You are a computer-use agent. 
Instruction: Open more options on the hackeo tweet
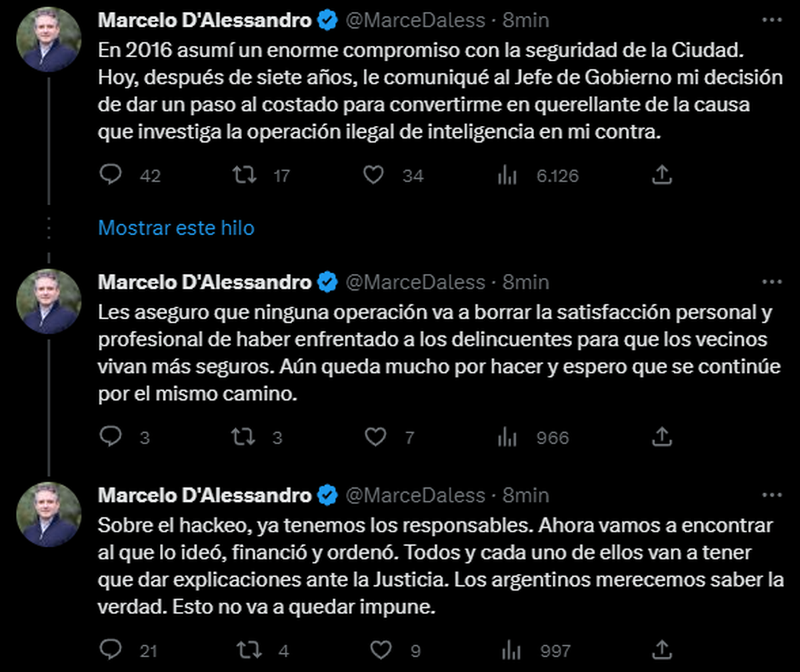pos(771,495)
